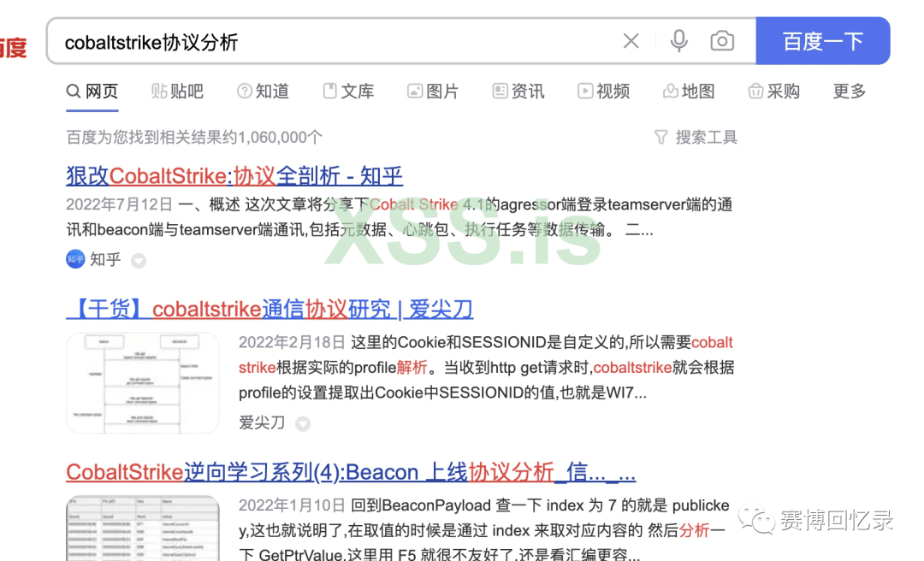The width and height of the screenshot is (924, 561).
Task: Click the 知乎 source name
Action: point(105,259)
